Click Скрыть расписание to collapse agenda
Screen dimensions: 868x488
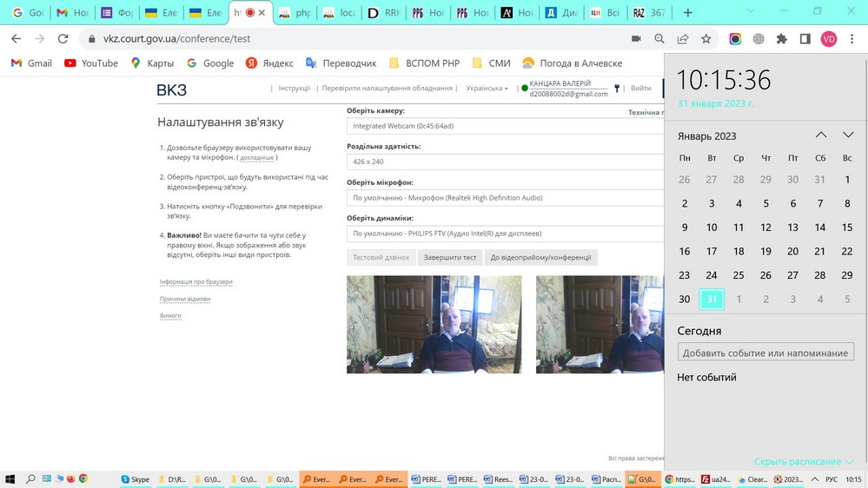coord(804,461)
